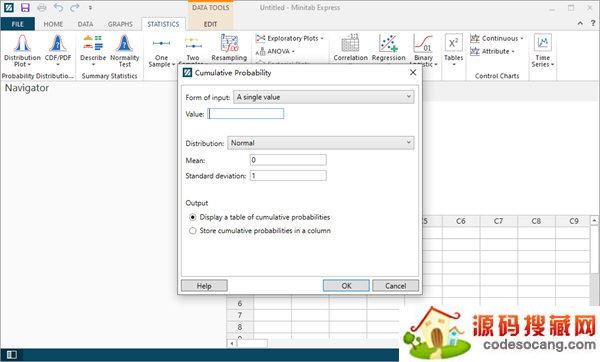Open Binary Logistic regression tool

(x=423, y=51)
